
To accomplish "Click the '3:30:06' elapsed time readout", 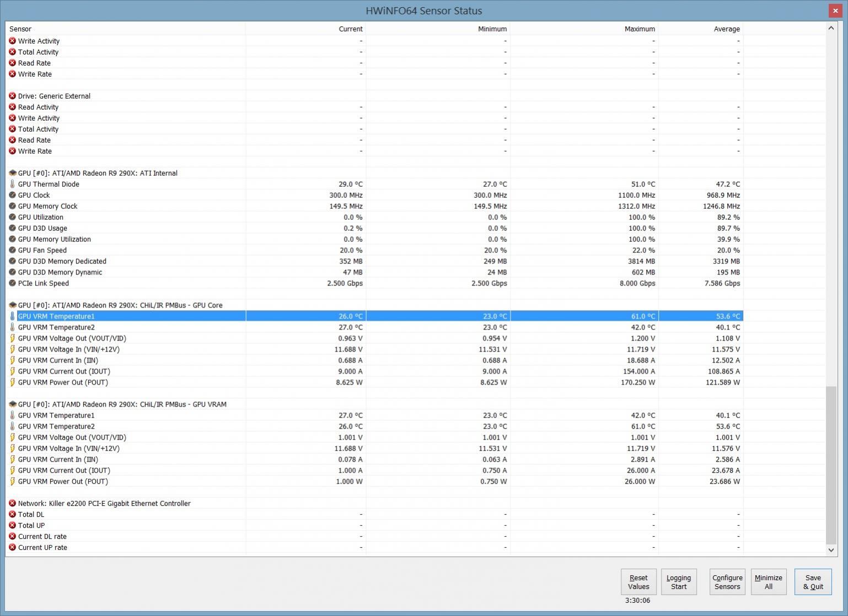I will click(637, 601).
